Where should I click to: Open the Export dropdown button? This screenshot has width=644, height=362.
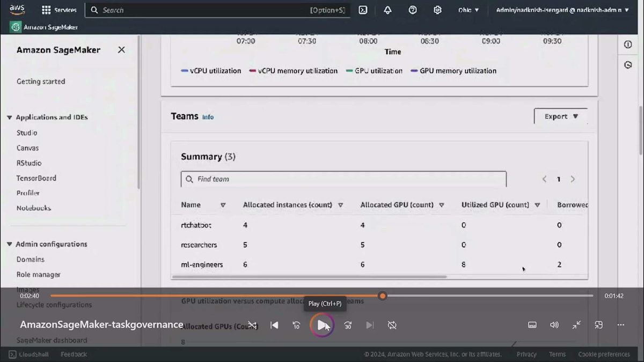pyautogui.click(x=561, y=116)
